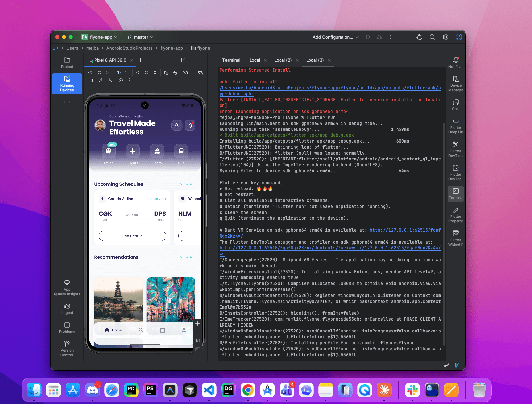Open Device Manager tool window
The width and height of the screenshot is (532, 404).
(456, 84)
